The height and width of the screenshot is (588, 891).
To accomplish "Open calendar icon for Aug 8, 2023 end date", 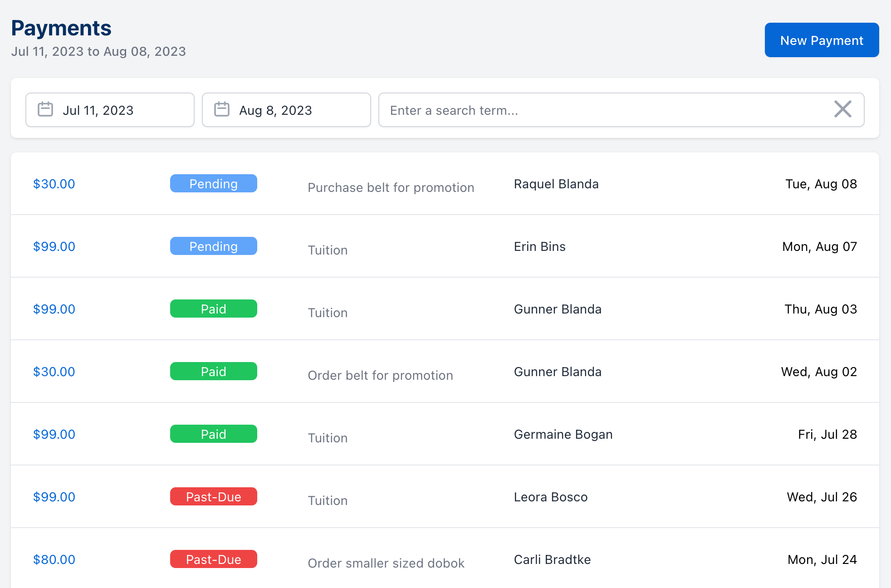I will coord(222,109).
